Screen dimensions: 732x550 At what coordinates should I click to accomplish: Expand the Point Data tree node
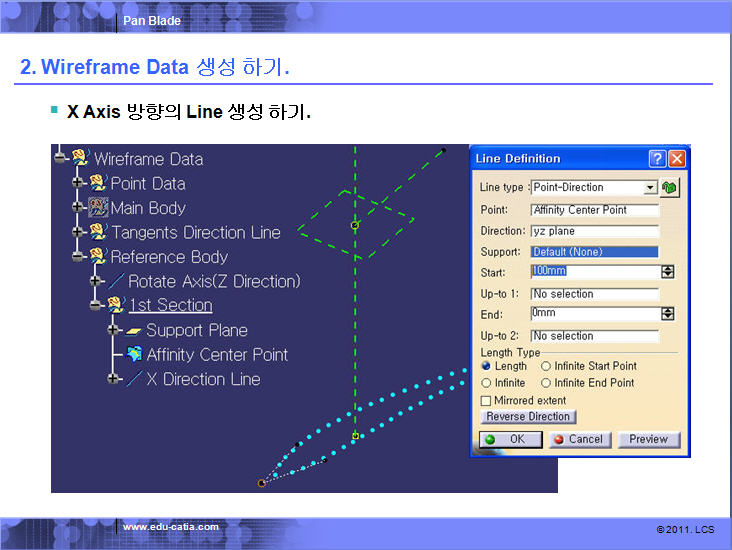tap(78, 184)
